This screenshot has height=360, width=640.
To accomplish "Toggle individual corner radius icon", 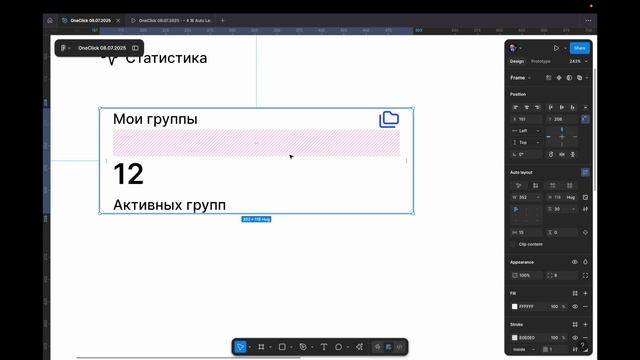I will (585, 276).
